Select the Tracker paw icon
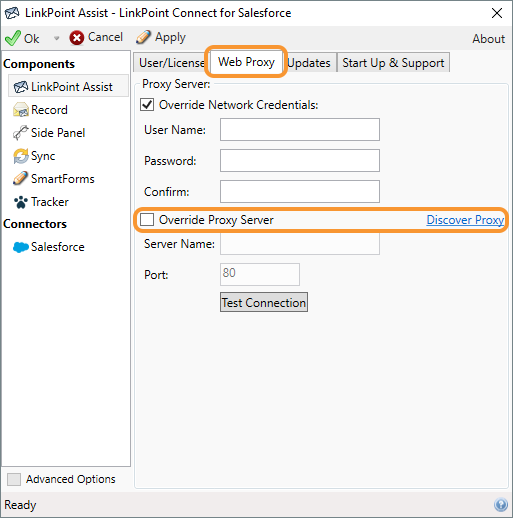The image size is (513, 518). (21, 202)
